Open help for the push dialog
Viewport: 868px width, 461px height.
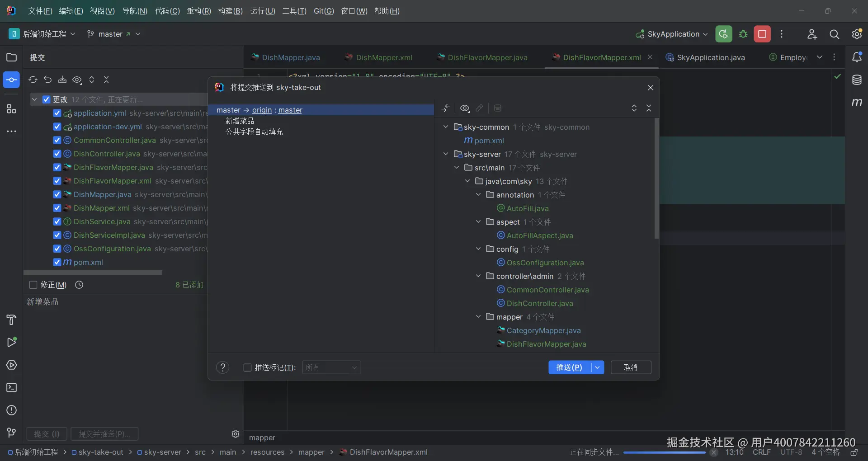point(222,367)
